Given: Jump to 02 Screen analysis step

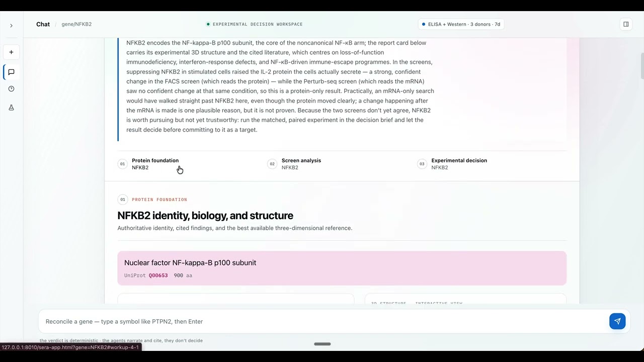Looking at the screenshot, I should click(295, 164).
